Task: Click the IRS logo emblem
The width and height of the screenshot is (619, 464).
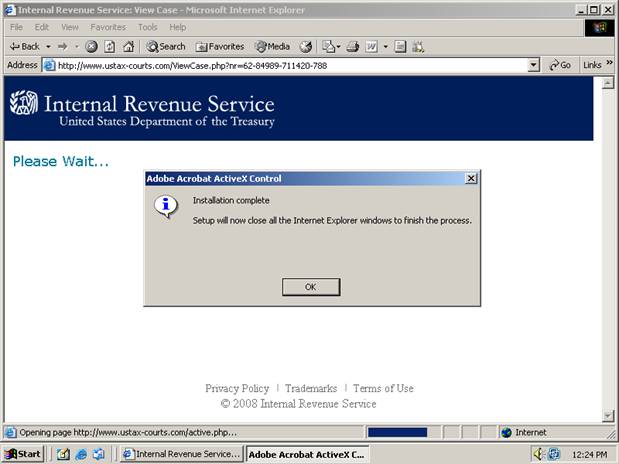Action: 24,103
